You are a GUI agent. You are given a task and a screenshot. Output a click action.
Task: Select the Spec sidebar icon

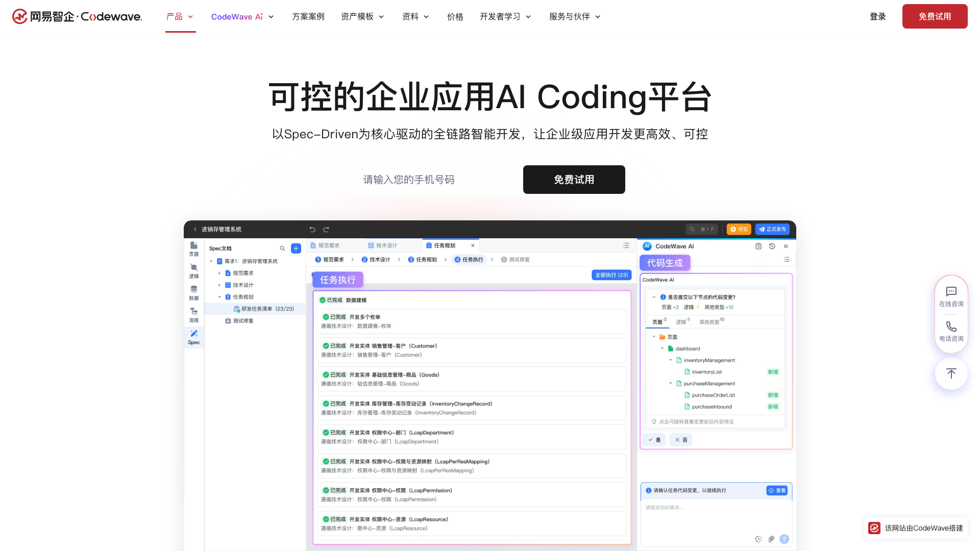(194, 337)
